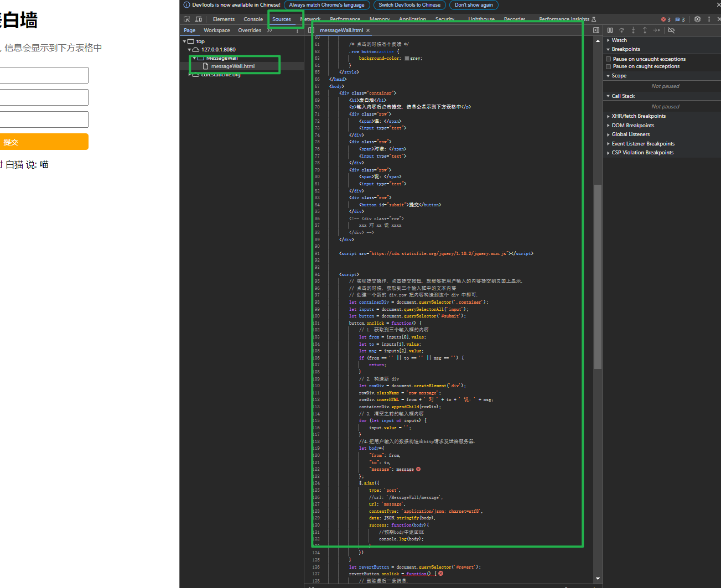Enable Pause on caught exceptions
721x588 pixels.
609,66
